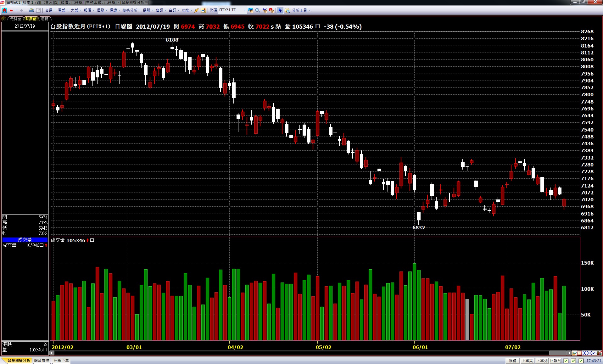The height and width of the screenshot is (364, 603).
Task: Go to the home page icon
Action: pos(4,10)
